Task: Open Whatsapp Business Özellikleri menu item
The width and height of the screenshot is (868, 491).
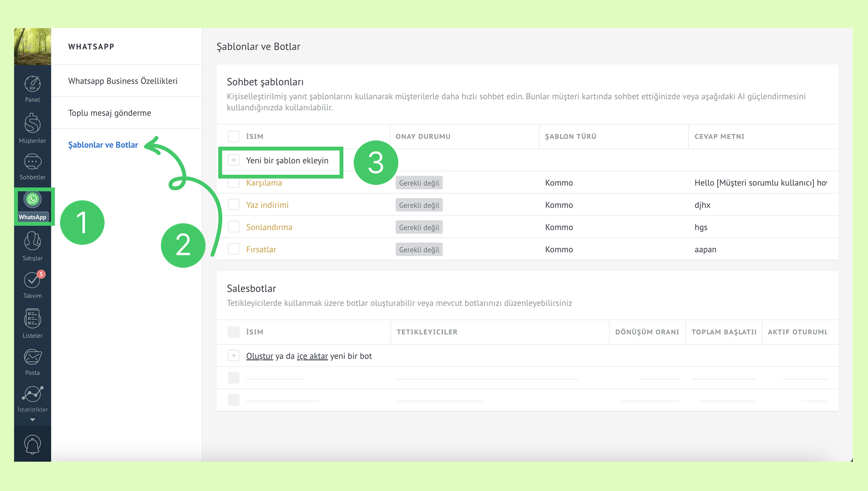Action: [123, 81]
